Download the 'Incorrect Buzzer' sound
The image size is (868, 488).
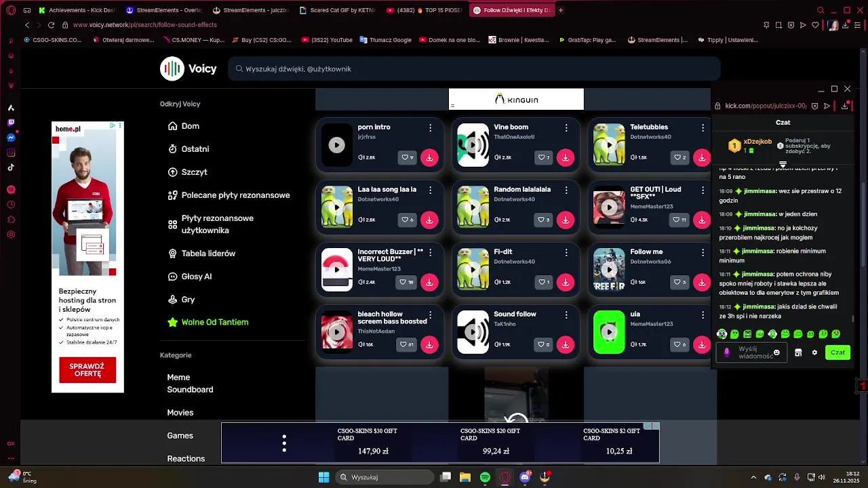pos(429,282)
